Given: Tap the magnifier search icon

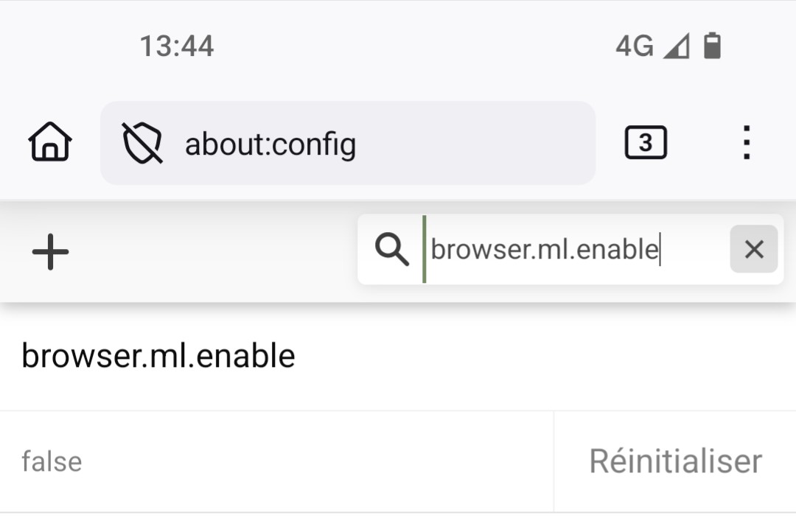Looking at the screenshot, I should tap(391, 251).
